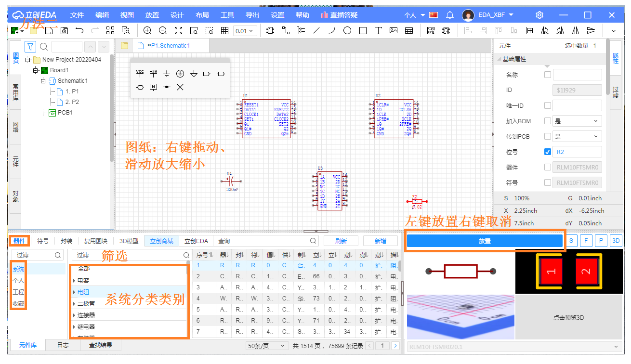
Task: Click the blue 放置 button
Action: pyautogui.click(x=485, y=240)
